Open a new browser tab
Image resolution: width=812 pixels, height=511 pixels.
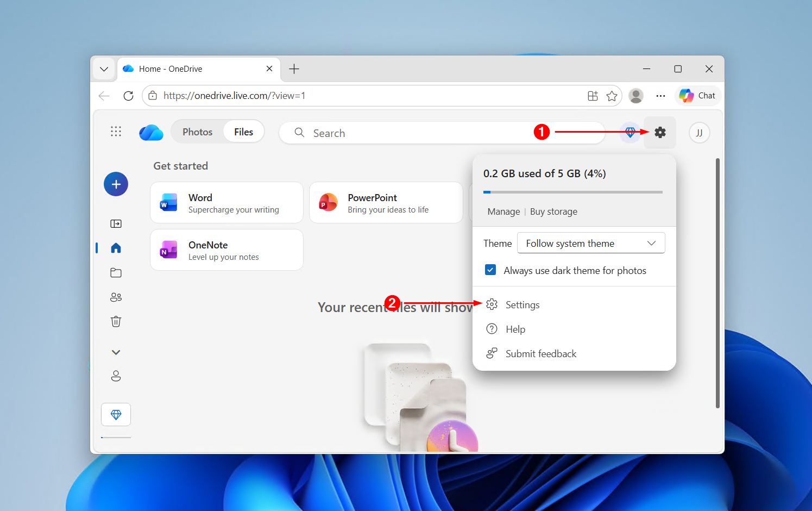pos(294,69)
